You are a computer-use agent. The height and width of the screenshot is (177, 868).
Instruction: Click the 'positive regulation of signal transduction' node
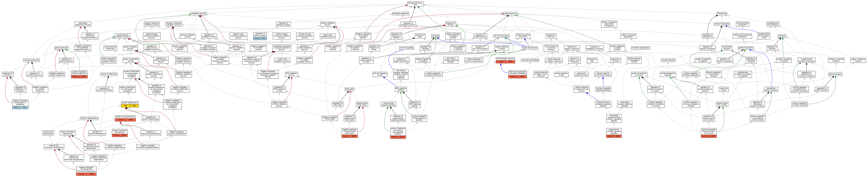point(433,74)
